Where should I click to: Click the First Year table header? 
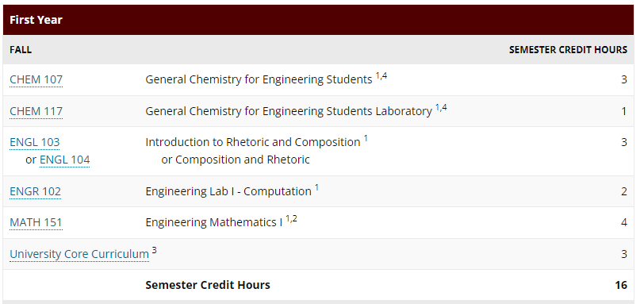click(x=318, y=20)
